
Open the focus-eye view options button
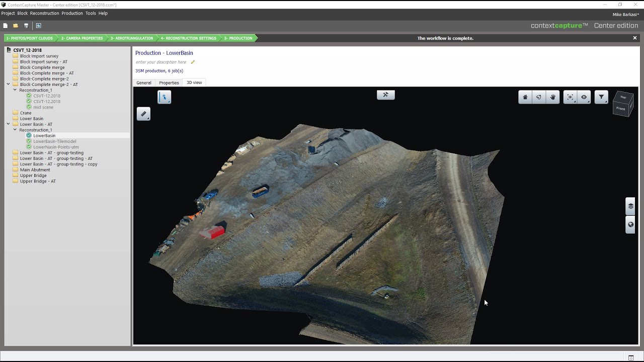pyautogui.click(x=570, y=97)
